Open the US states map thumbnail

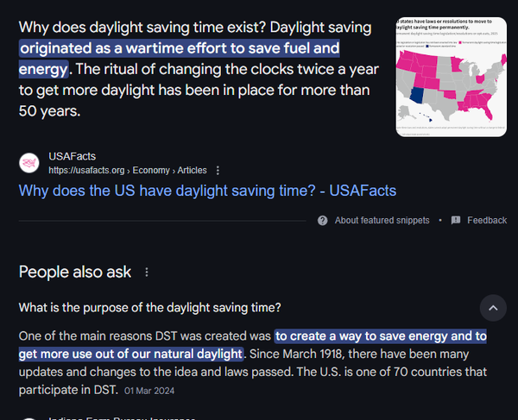click(x=451, y=77)
